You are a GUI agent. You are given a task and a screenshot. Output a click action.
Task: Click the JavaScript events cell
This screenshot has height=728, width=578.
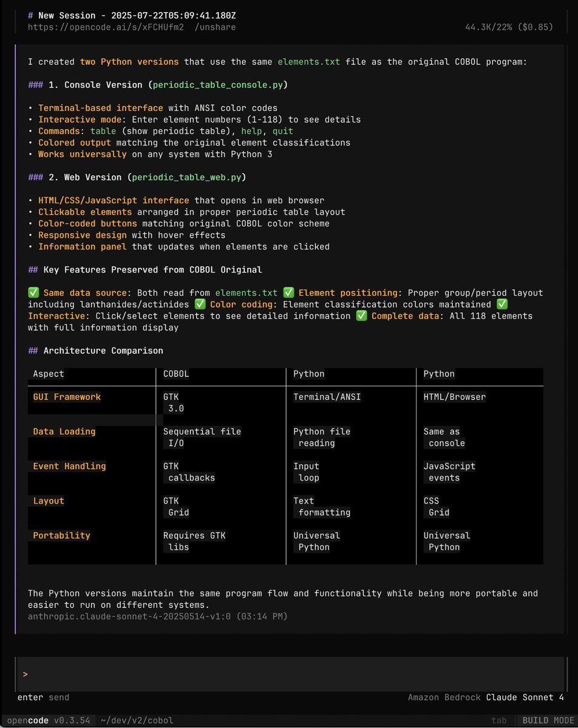point(449,472)
